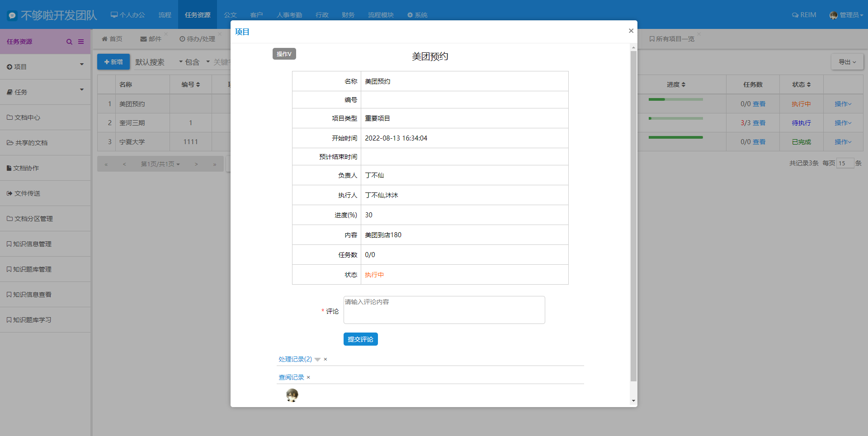Open 首页 tab with home icon

point(112,39)
